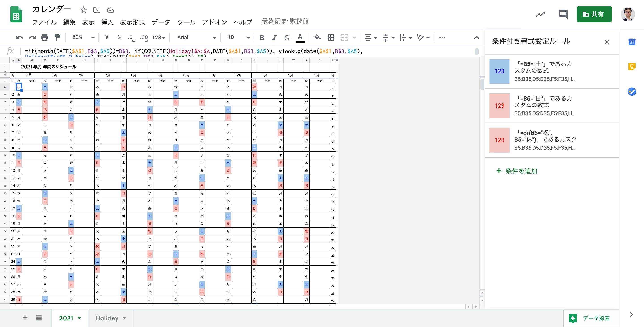This screenshot has height=327, width=644.
Task: Toggle strikethrough formatting
Action: pos(287,38)
